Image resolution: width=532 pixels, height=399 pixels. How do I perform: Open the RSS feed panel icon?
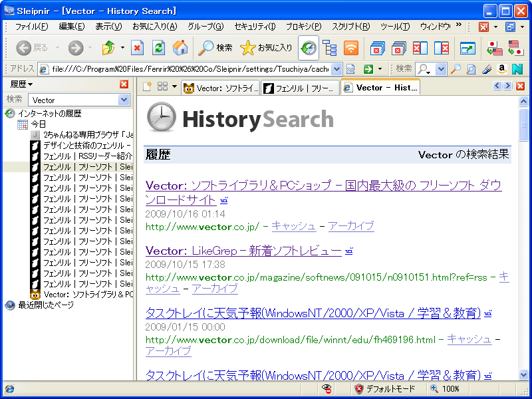(x=351, y=48)
